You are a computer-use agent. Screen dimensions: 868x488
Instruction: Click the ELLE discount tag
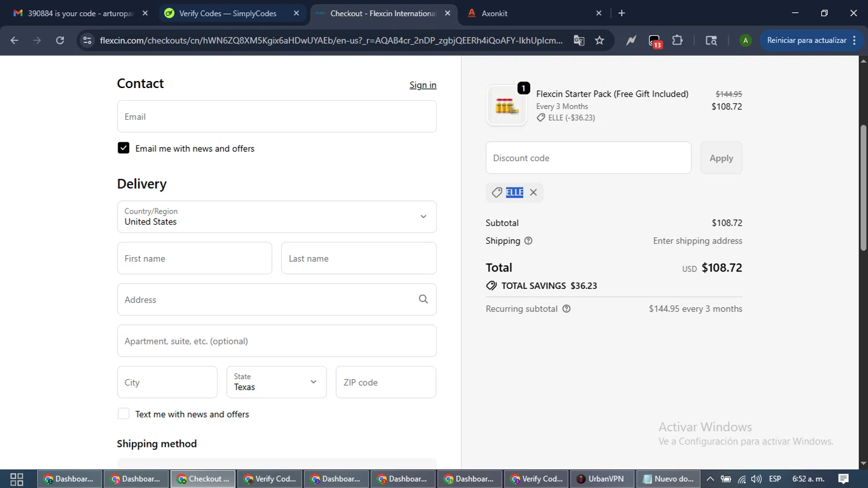click(514, 193)
